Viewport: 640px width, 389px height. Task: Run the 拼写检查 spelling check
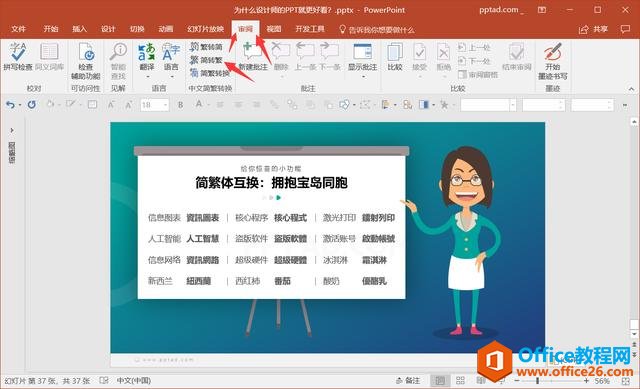point(18,57)
